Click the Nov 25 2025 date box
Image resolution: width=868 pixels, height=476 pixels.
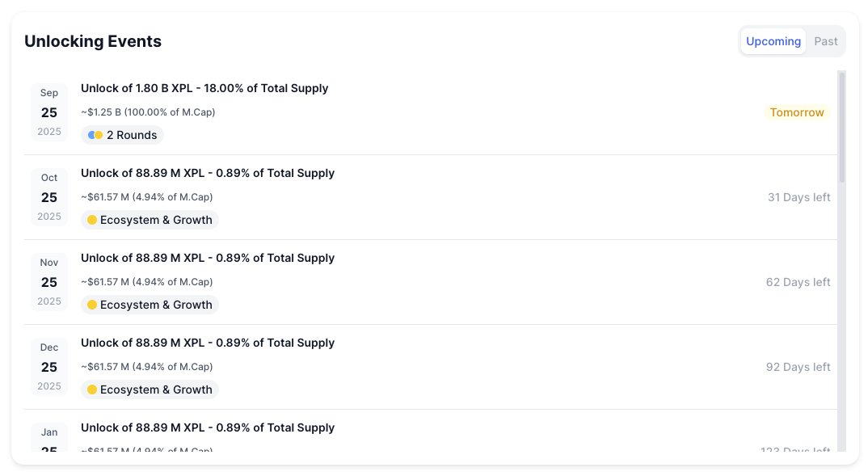pos(49,282)
